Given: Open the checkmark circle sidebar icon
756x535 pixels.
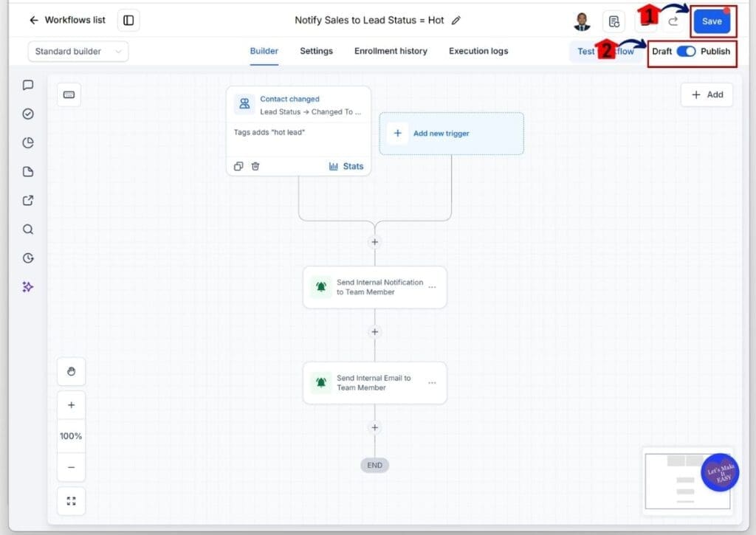Looking at the screenshot, I should pyautogui.click(x=28, y=114).
